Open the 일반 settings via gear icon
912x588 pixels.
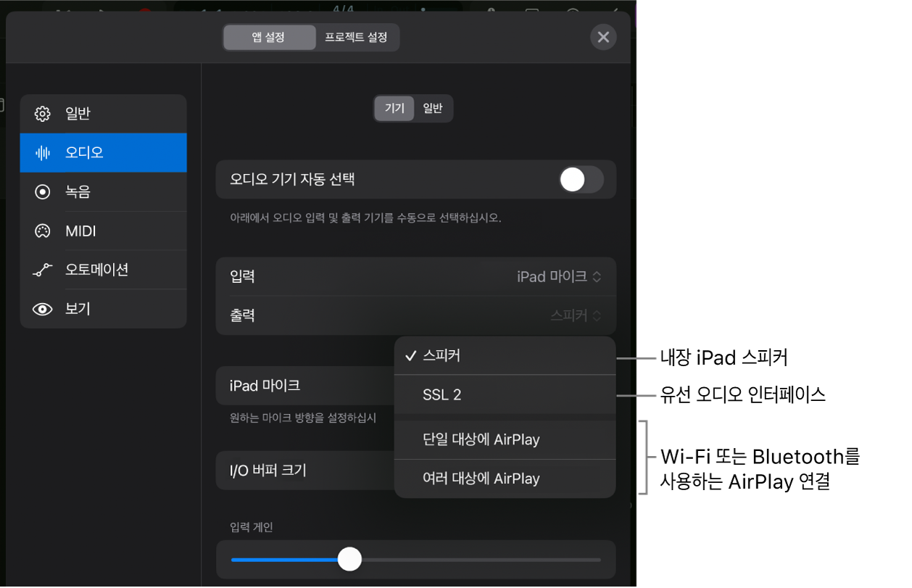(x=43, y=113)
